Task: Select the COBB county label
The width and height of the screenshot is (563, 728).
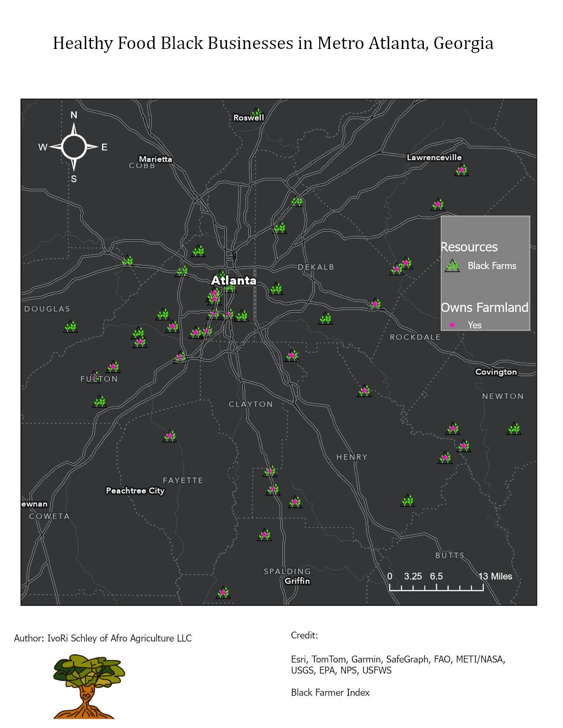Action: point(142,166)
